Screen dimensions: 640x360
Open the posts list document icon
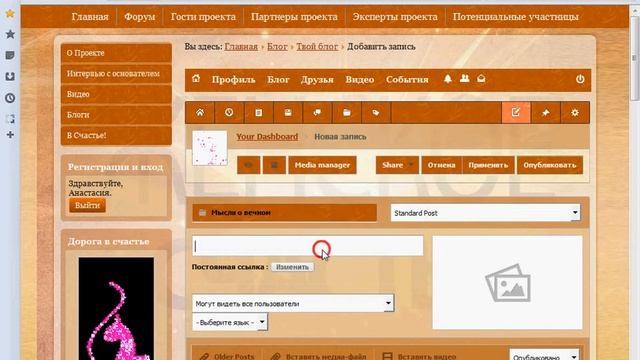click(x=258, y=113)
